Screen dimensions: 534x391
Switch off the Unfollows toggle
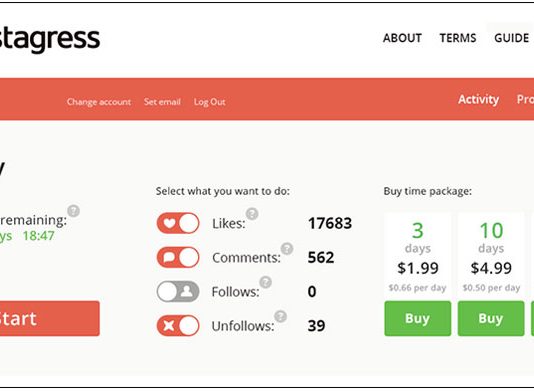click(178, 326)
